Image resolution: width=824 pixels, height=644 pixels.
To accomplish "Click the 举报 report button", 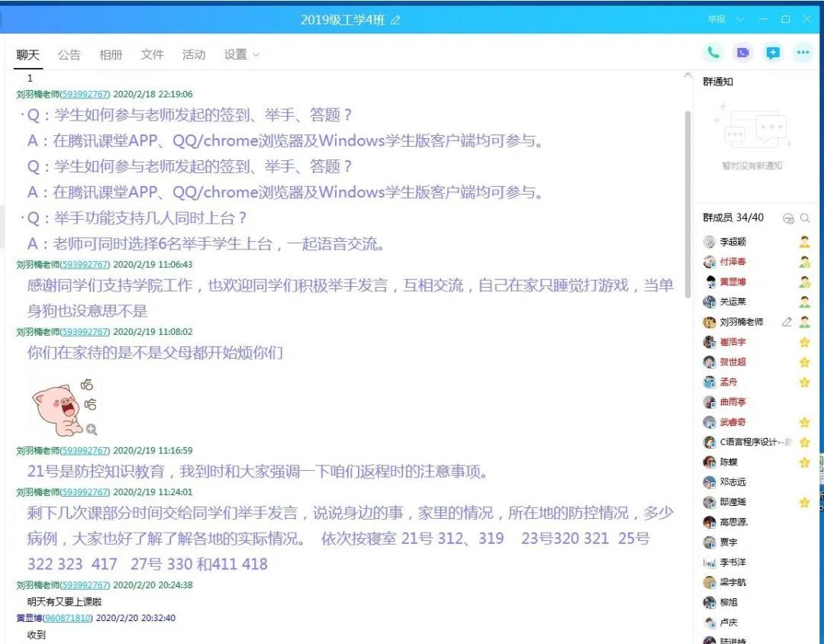I will point(716,19).
